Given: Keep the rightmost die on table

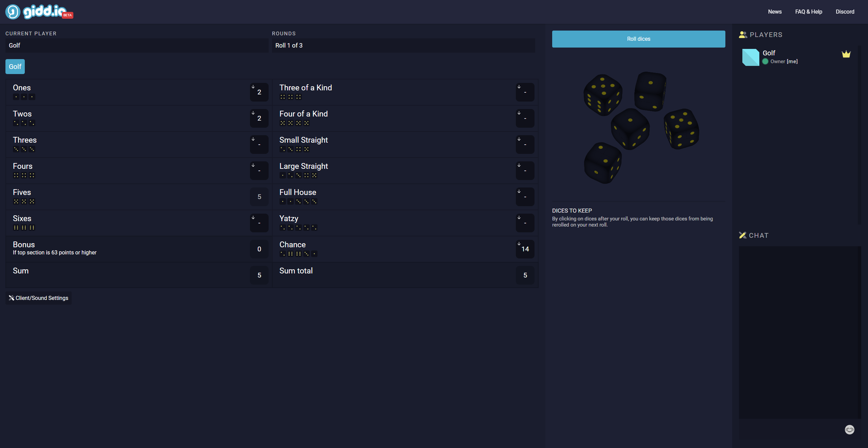Looking at the screenshot, I should click(681, 129).
